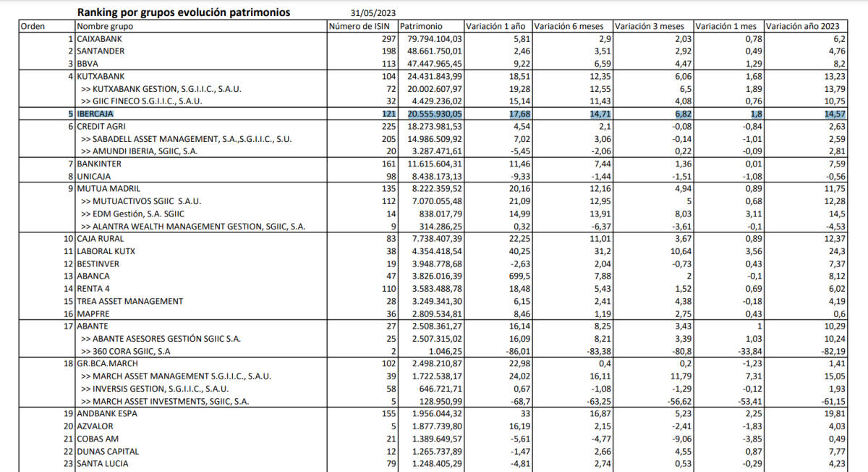The image size is (868, 472).
Task: Select the CAIXABANK group name
Action: click(x=101, y=38)
